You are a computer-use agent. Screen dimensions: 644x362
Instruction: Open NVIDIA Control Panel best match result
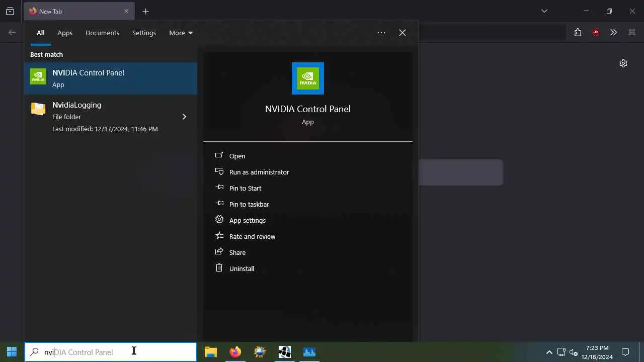click(x=111, y=78)
